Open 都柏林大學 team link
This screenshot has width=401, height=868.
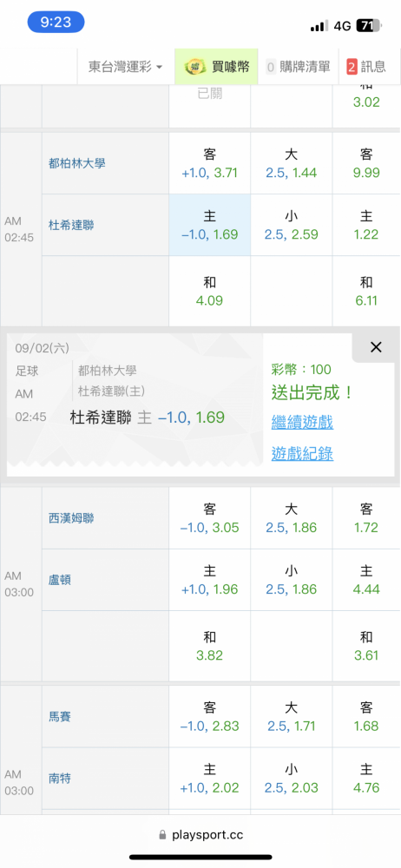pyautogui.click(x=76, y=163)
